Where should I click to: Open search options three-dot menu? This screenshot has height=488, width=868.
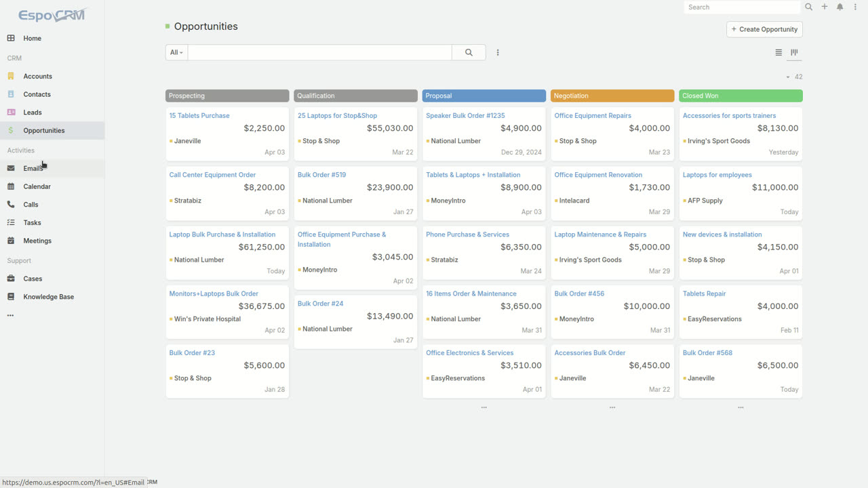[x=498, y=52]
